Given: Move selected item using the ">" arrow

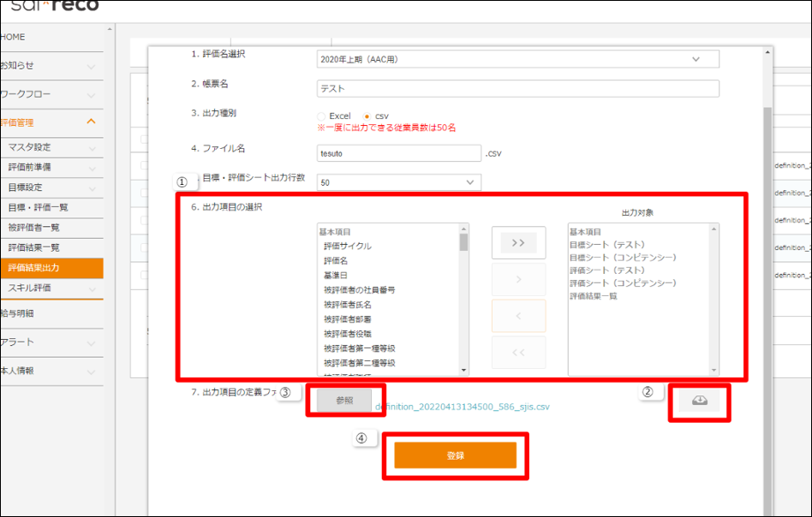Looking at the screenshot, I should pos(518,279).
